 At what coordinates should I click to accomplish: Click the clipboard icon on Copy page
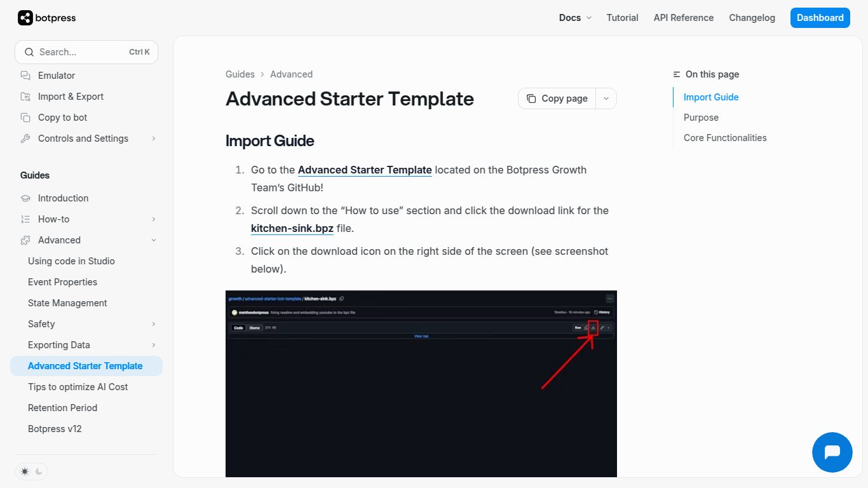click(x=532, y=98)
